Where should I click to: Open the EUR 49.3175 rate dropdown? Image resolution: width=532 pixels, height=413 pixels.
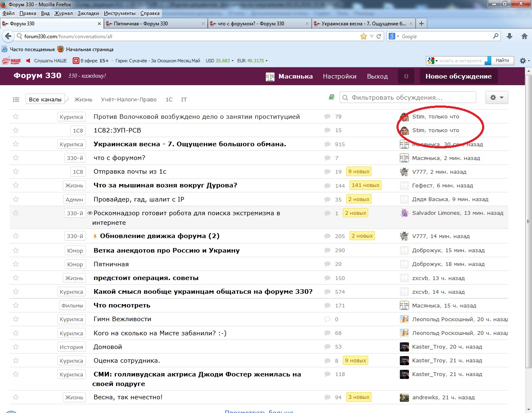pos(266,61)
